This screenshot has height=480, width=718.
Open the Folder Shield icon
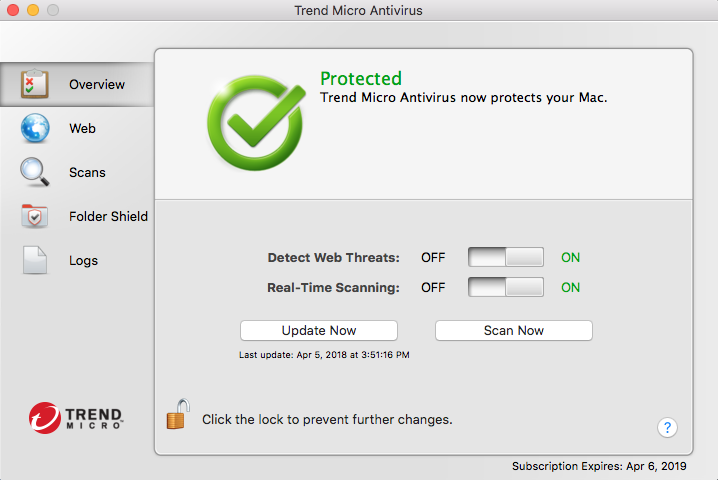[35, 216]
